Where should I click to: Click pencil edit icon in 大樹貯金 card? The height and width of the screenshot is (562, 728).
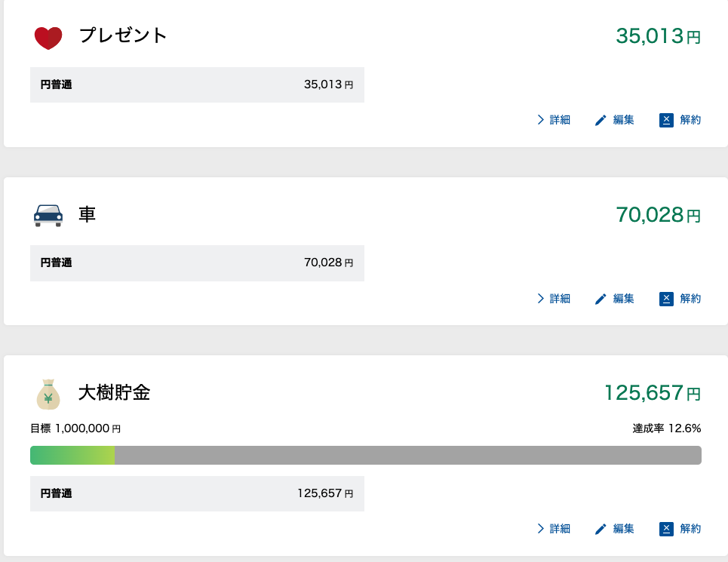pos(601,529)
